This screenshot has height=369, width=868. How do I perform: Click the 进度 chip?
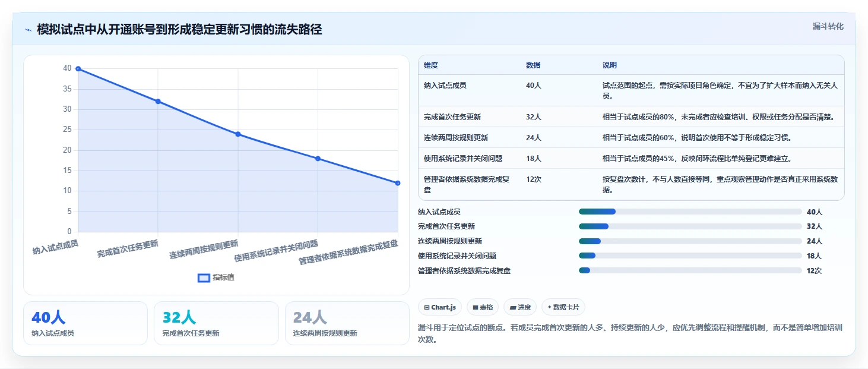coord(520,307)
